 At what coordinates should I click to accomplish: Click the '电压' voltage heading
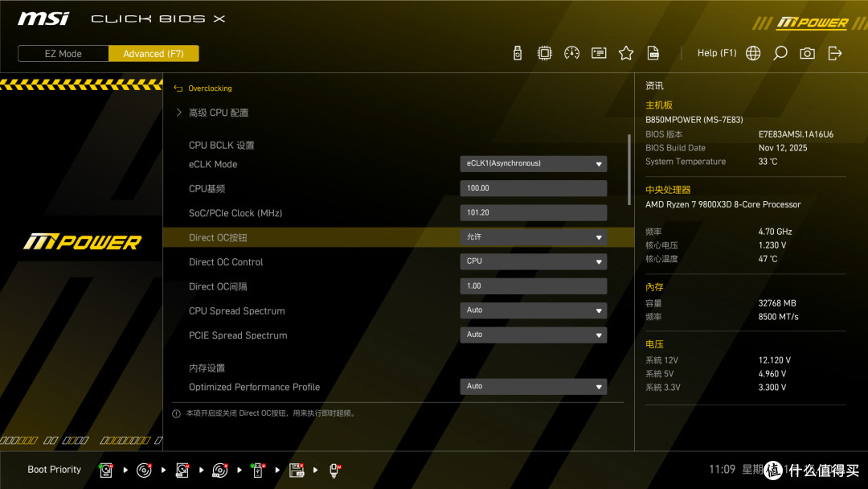(654, 344)
